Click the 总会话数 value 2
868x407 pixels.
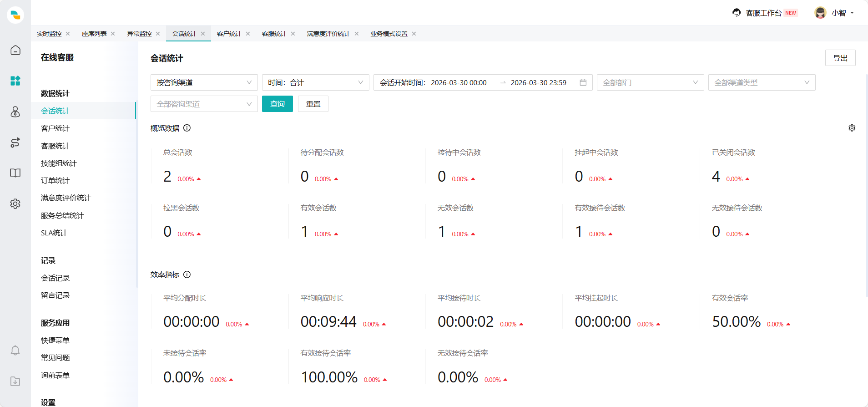tap(167, 176)
